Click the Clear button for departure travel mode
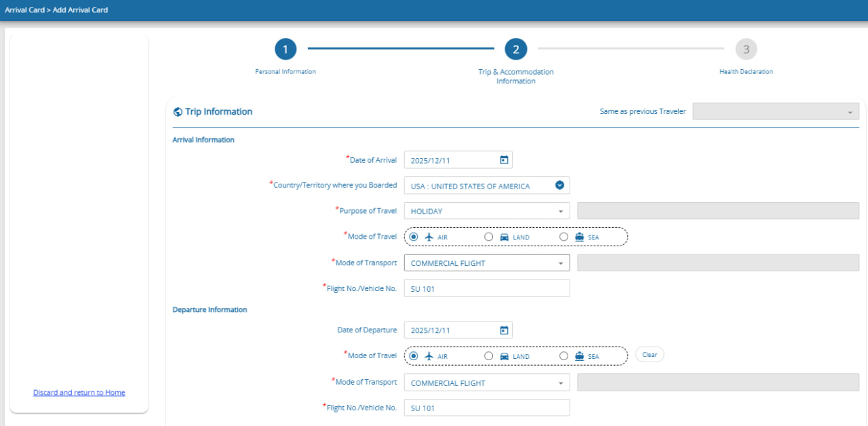 pyautogui.click(x=649, y=355)
